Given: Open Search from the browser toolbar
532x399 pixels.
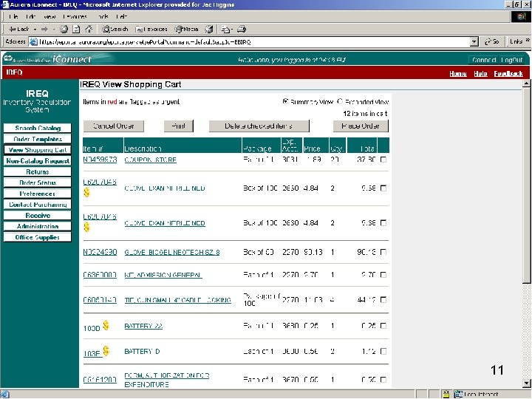Looking at the screenshot, I should pos(115,29).
